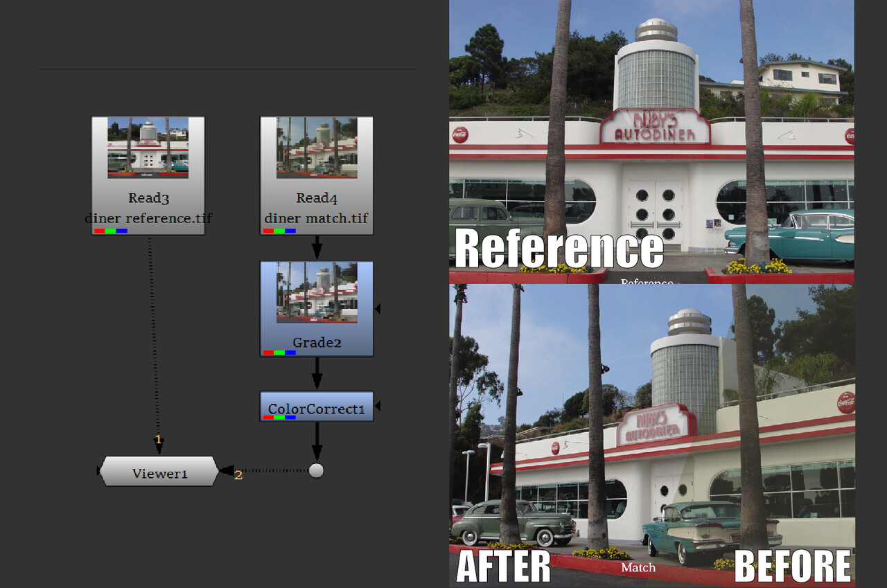The image size is (887, 588).
Task: Click the Grade2 node thumbnail
Action: [317, 292]
